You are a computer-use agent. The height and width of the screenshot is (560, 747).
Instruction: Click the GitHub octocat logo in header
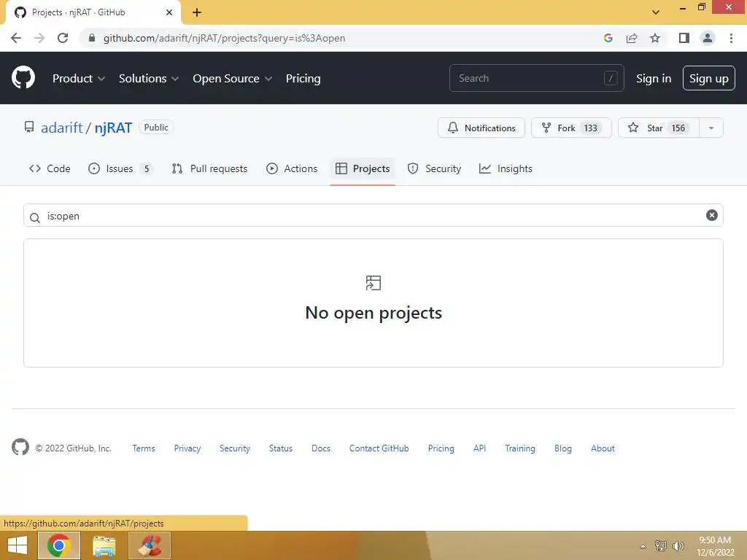point(23,77)
